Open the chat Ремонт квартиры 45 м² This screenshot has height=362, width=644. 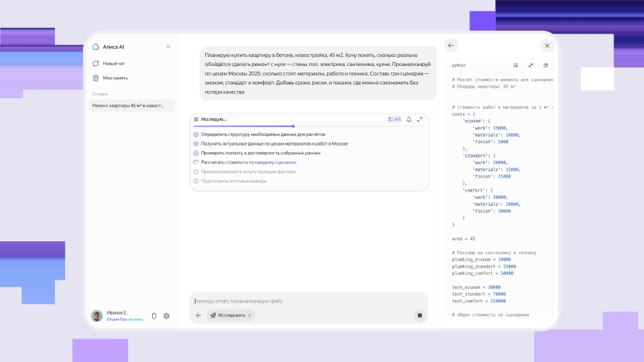click(x=131, y=105)
